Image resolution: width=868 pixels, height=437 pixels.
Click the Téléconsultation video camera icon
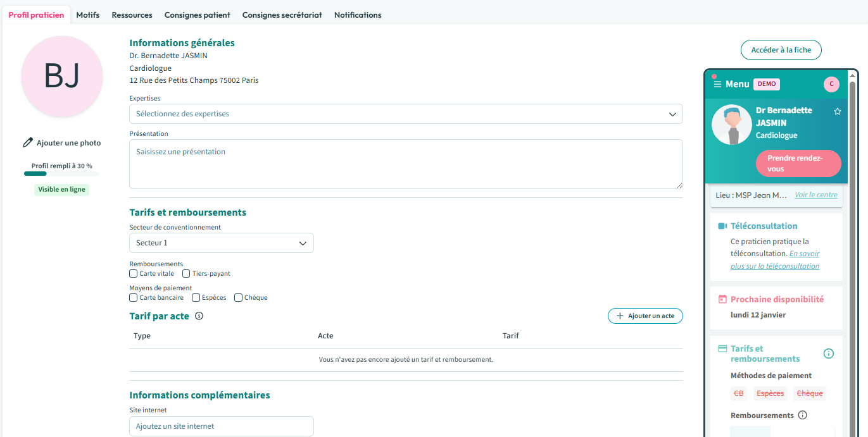tap(722, 226)
